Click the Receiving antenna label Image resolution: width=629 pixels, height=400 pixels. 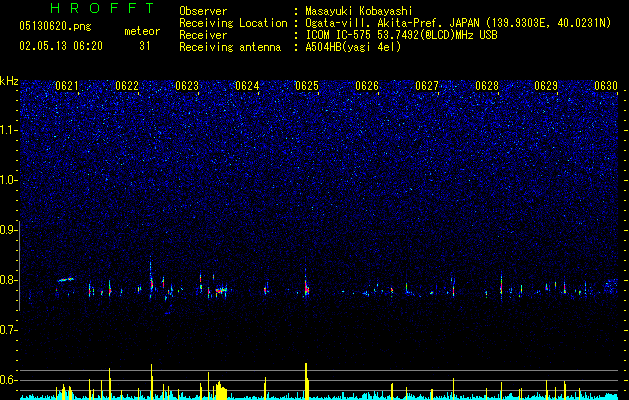pos(230,47)
